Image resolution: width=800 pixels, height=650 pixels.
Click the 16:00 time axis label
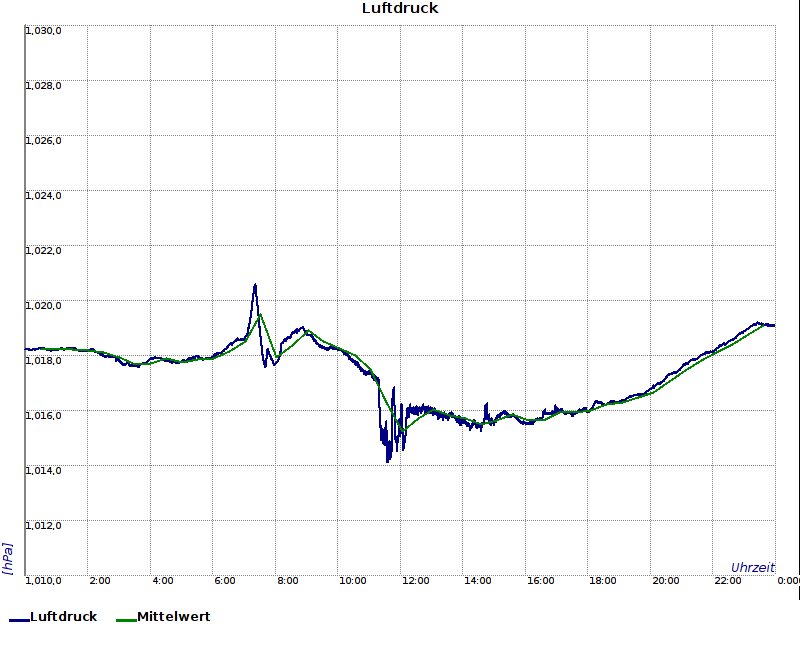tap(540, 581)
